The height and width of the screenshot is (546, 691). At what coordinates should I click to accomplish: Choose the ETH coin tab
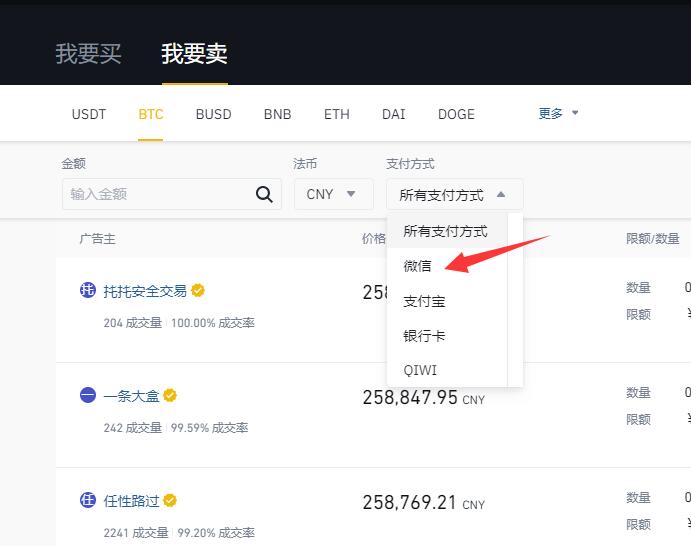(x=337, y=114)
